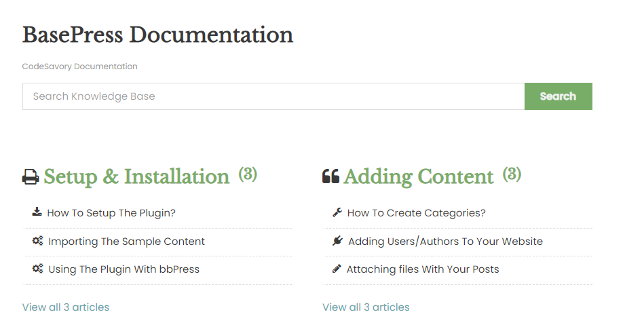Open Importing The Sample Content article
Viewport: 644px width, 327px height.
pyautogui.click(x=126, y=242)
